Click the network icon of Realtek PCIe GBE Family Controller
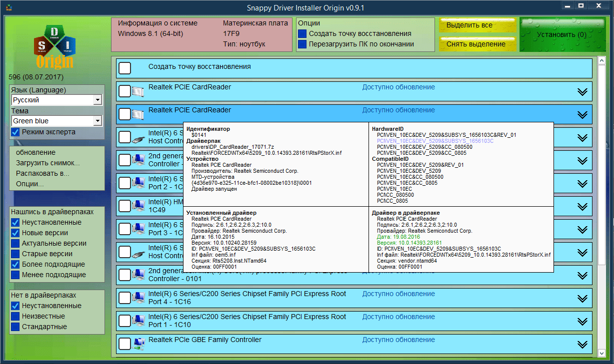The height and width of the screenshot is (364, 614). [x=138, y=345]
